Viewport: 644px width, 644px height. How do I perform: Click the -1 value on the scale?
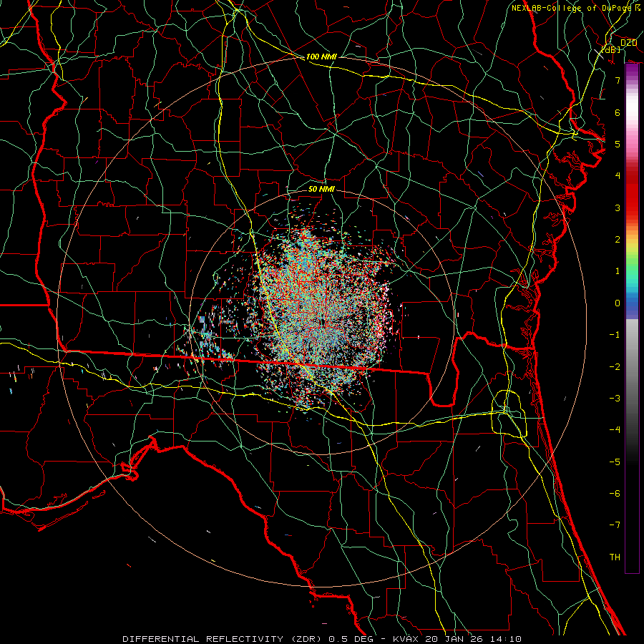[x=615, y=335]
